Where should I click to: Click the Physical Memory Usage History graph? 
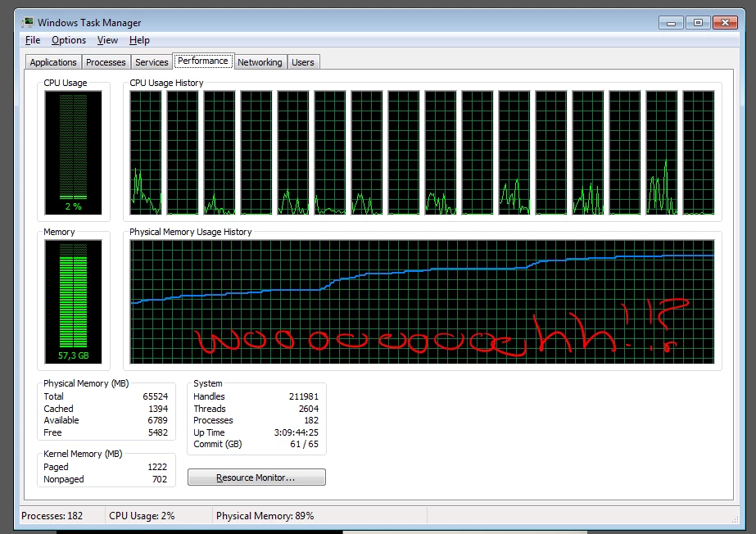coord(422,301)
